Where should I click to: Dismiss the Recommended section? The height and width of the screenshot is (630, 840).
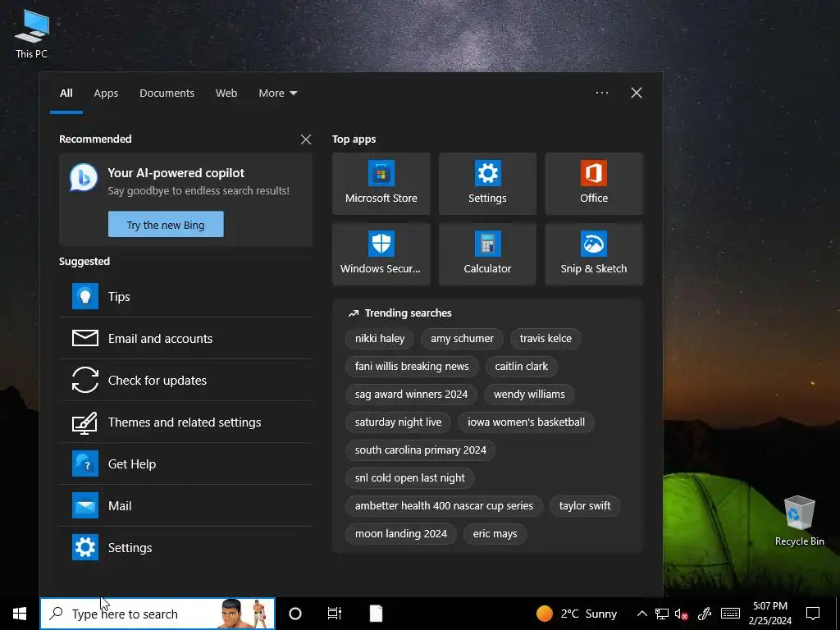[x=306, y=139]
